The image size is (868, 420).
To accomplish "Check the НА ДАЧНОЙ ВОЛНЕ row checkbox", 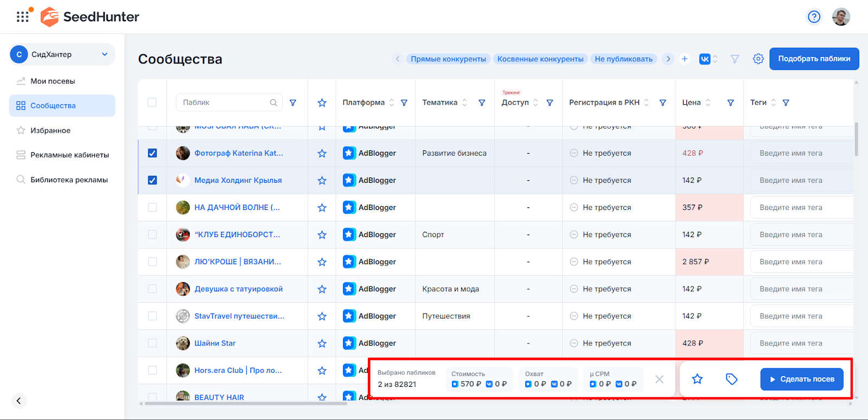I will point(152,207).
